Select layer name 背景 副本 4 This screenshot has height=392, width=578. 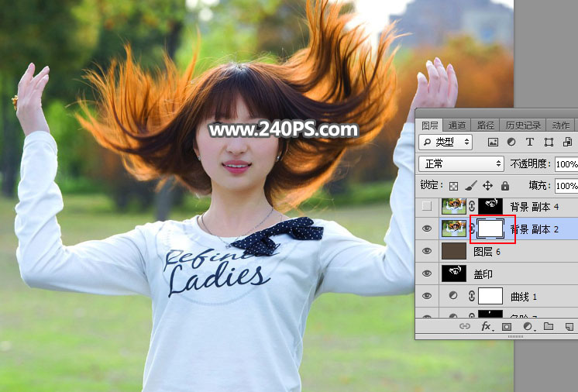click(535, 207)
